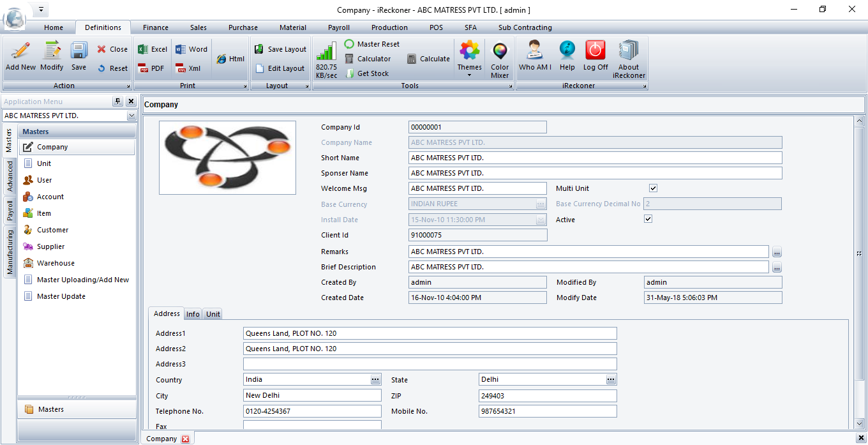Click the company logo image
Screen dimensions: 868x445
point(227,157)
